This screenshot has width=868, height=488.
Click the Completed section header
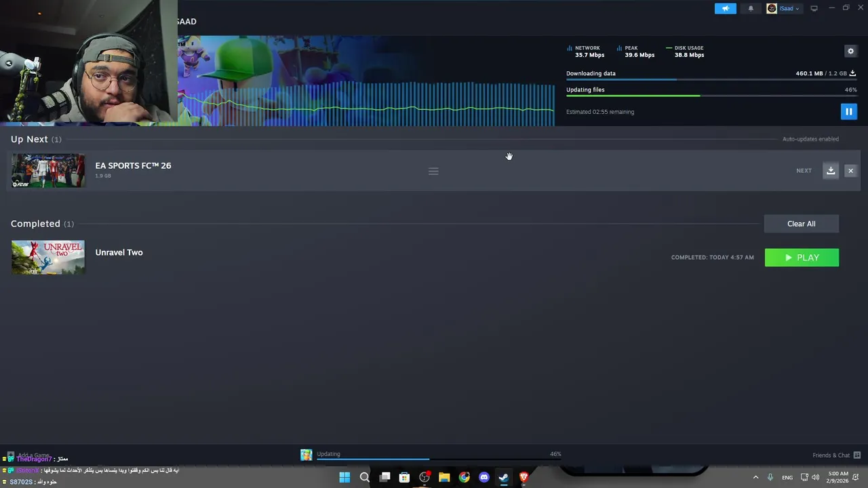point(42,224)
